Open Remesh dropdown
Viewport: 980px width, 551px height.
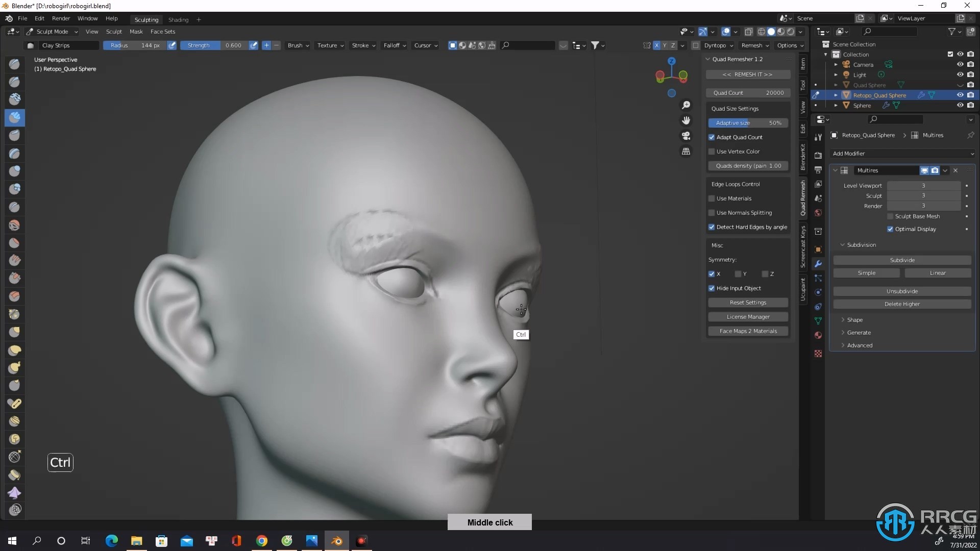tap(755, 45)
